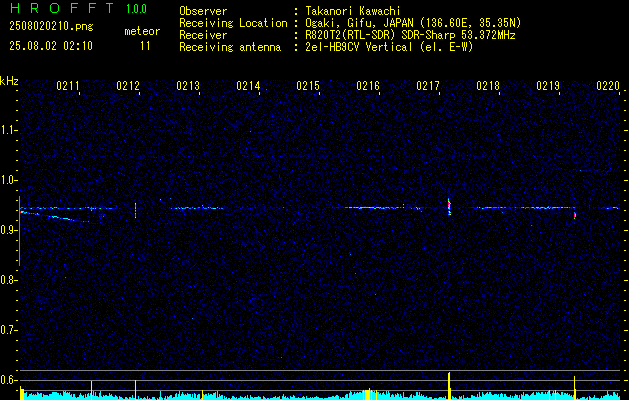Click the 0.6 kHz frequency label

[8, 380]
